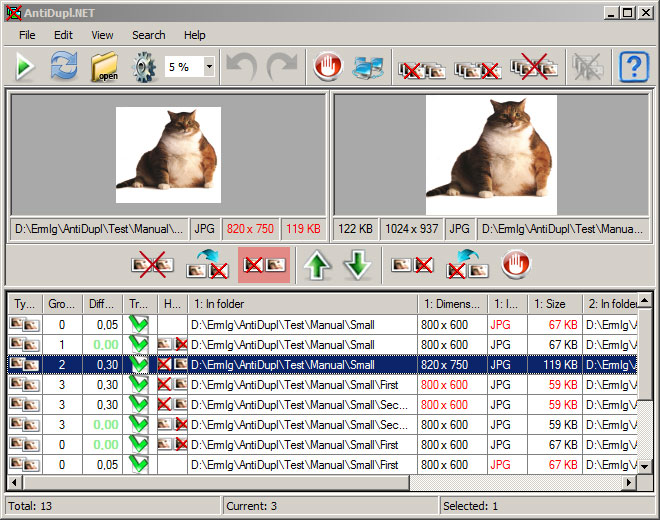This screenshot has height=520, width=660.
Task: Click the red 820 x 750 dimension label
Action: click(250, 229)
